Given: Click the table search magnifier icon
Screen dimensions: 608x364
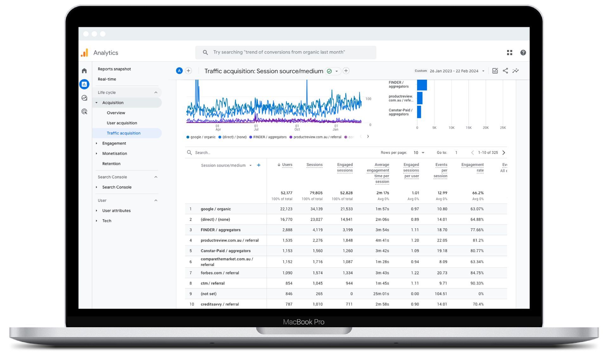Looking at the screenshot, I should click(189, 153).
